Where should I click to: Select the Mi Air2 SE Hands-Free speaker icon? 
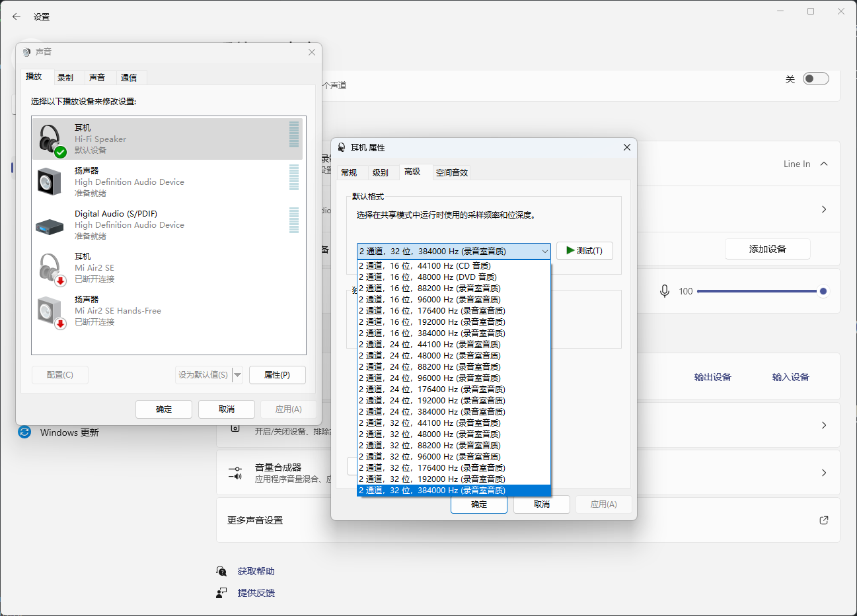coord(51,312)
